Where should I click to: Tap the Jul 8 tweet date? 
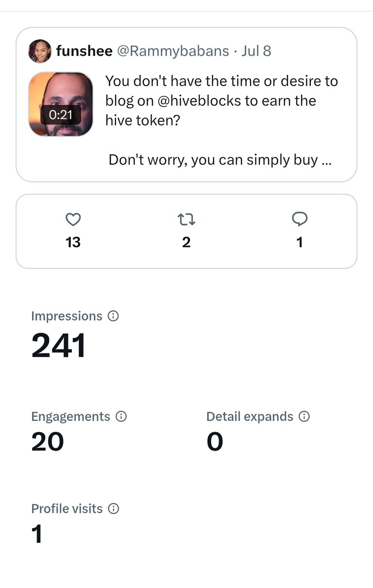tap(256, 51)
